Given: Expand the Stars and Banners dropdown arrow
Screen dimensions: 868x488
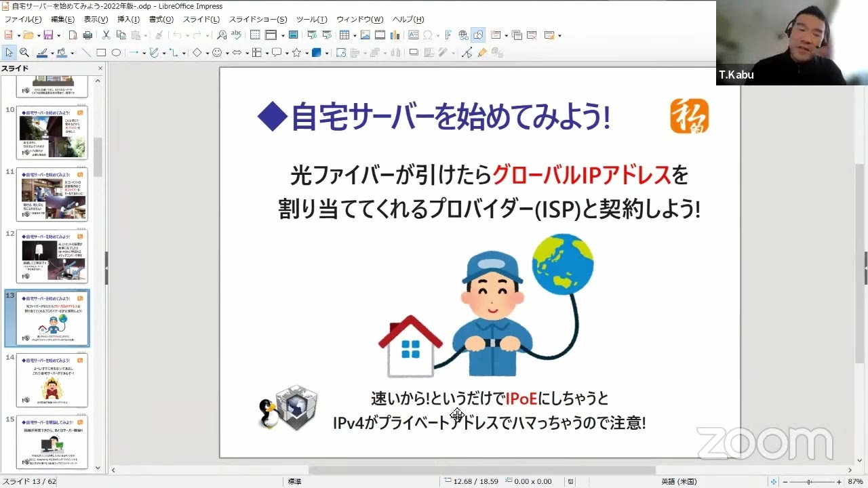Looking at the screenshot, I should click(305, 53).
